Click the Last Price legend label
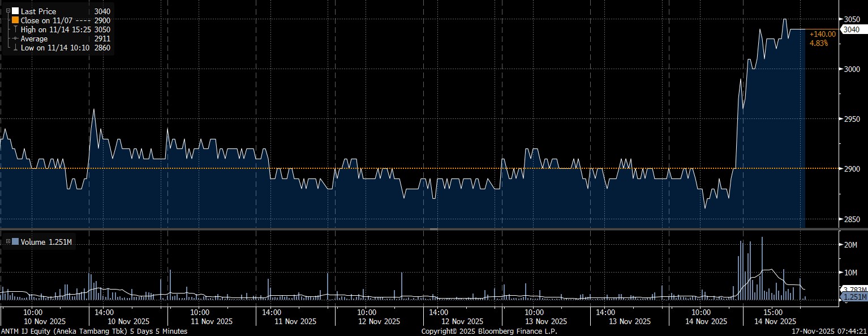 [x=38, y=11]
